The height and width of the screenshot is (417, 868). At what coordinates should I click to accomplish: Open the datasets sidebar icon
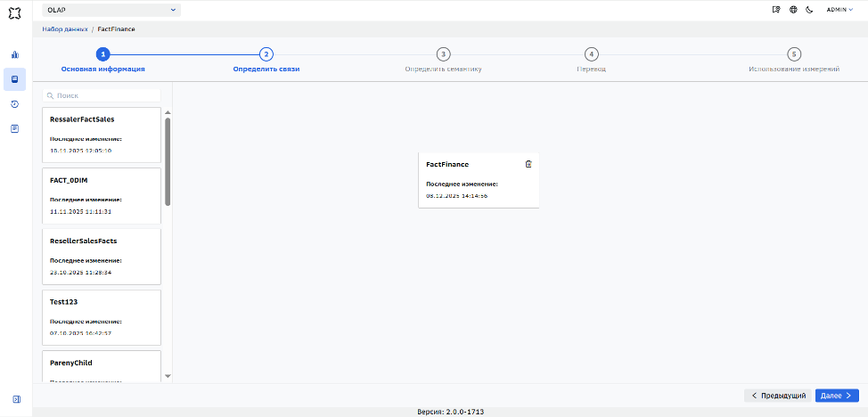coord(15,79)
